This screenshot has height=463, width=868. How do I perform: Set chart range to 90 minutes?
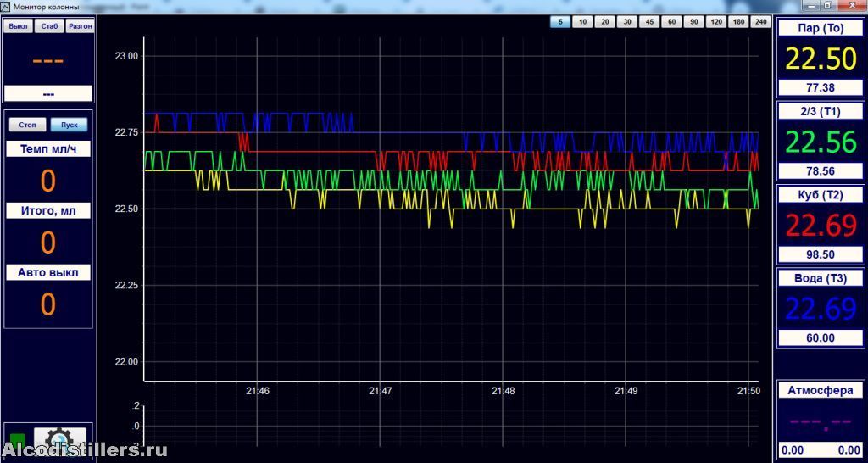(x=693, y=22)
